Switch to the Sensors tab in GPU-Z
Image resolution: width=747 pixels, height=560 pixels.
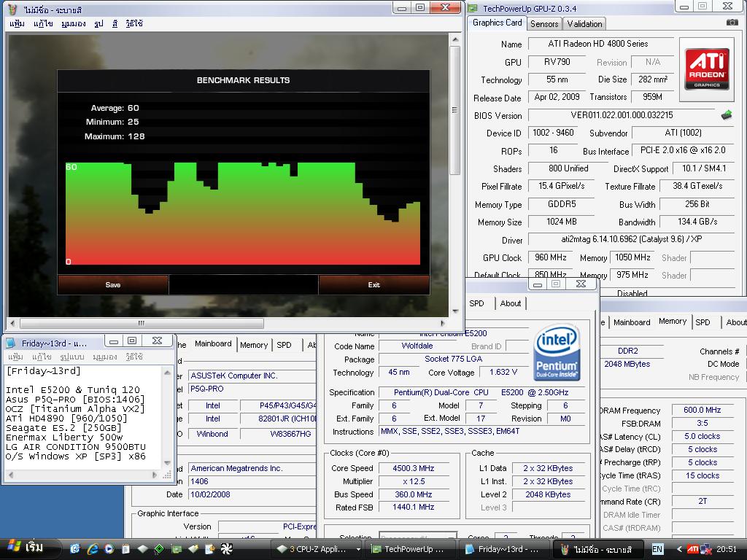pos(544,23)
